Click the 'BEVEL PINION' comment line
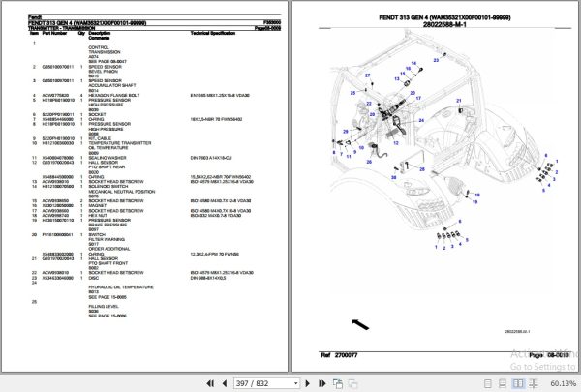This screenshot has width=581, height=392. 103,71
